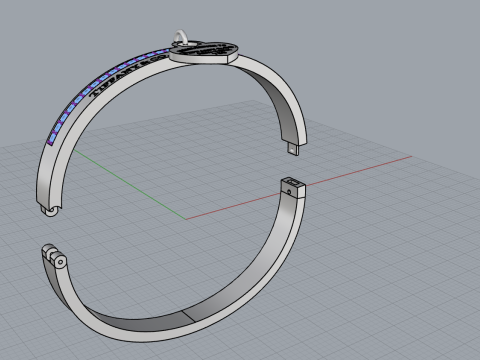Select the small jump ring above the heart tag
This screenshot has height=360, width=480.
click(181, 36)
